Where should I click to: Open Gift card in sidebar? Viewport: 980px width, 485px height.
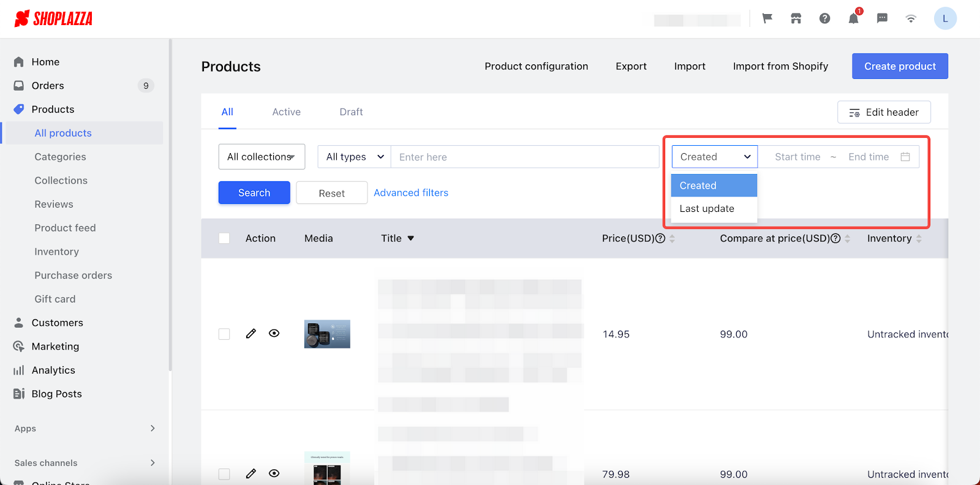coord(55,299)
